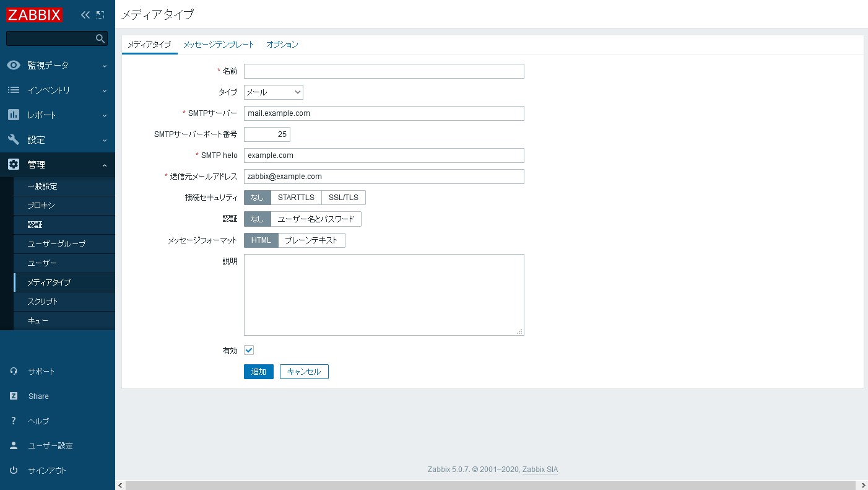This screenshot has height=490, width=868.
Task: Switch to the メディアタイプ tab
Action: [x=149, y=45]
